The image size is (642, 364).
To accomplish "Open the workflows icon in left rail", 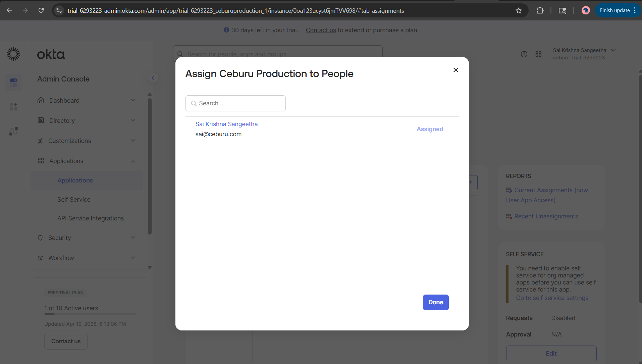I will (x=13, y=131).
